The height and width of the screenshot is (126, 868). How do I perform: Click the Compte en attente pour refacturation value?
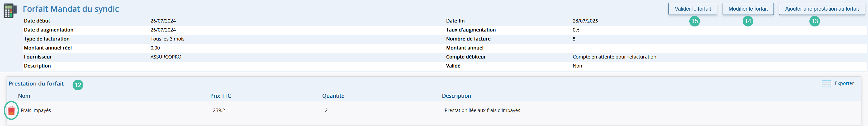614,57
